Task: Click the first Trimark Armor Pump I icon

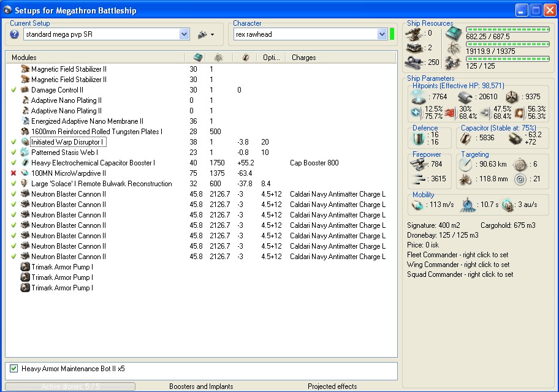Action: click(25, 267)
